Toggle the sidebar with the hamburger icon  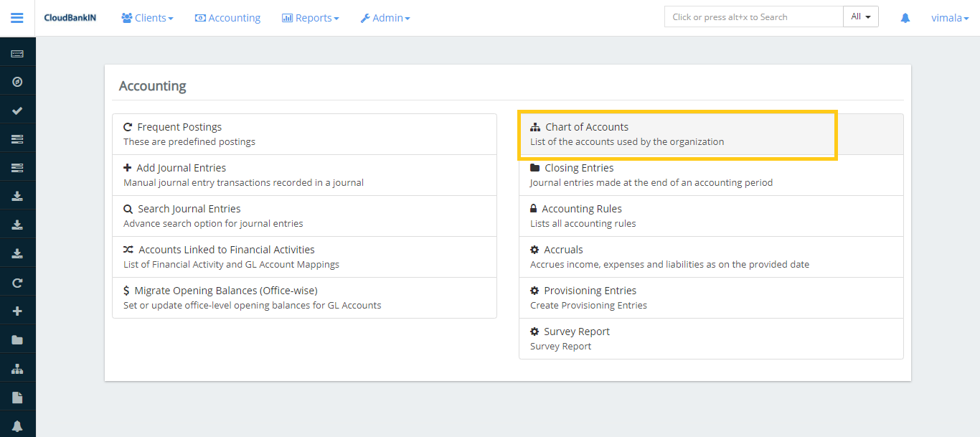click(x=17, y=17)
